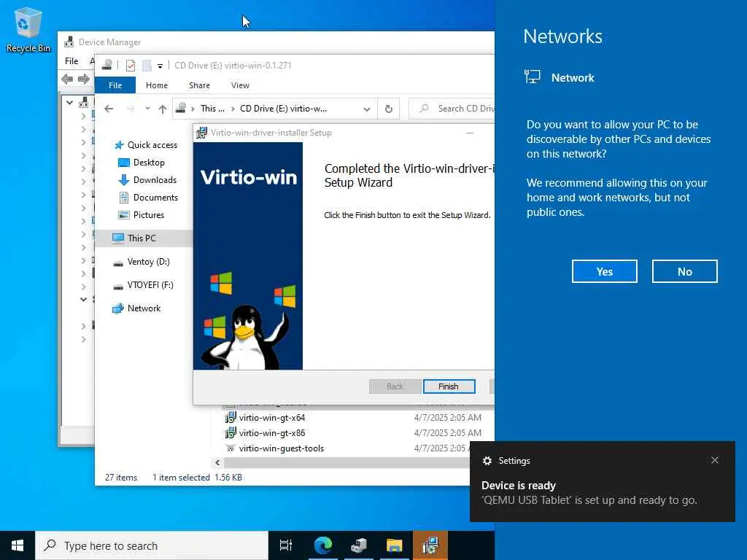The width and height of the screenshot is (747, 560).
Task: Click the virtio-win-gt-x64 file icon
Action: (x=231, y=418)
